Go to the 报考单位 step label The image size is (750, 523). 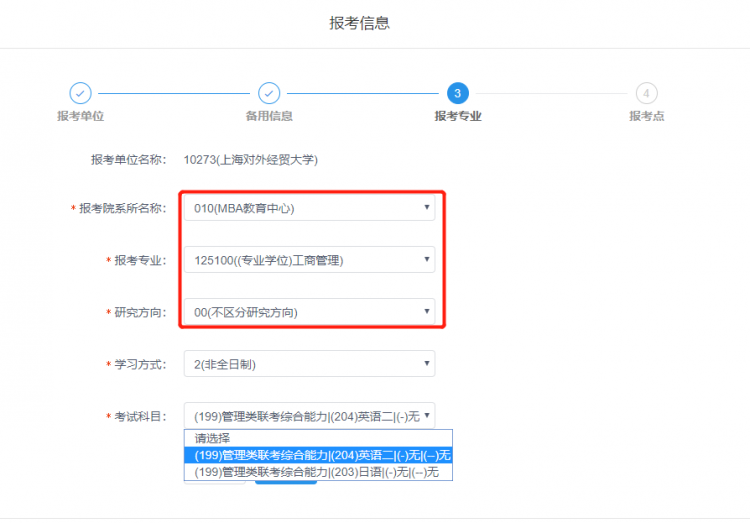click(81, 116)
